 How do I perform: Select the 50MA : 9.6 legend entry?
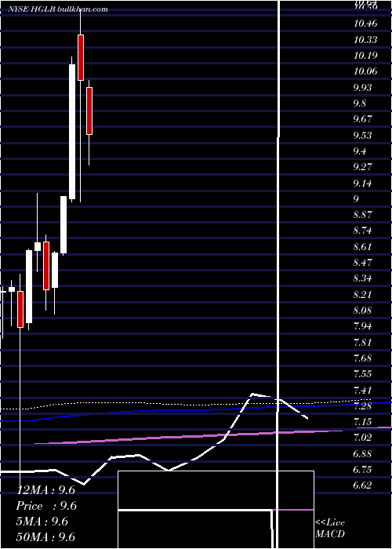pyautogui.click(x=45, y=537)
